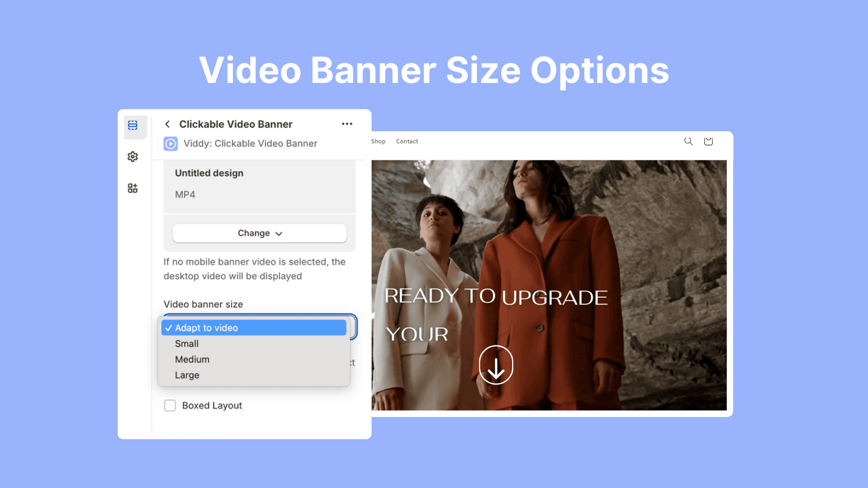Click the Viddy app play icon
868x488 pixels.
(171, 144)
